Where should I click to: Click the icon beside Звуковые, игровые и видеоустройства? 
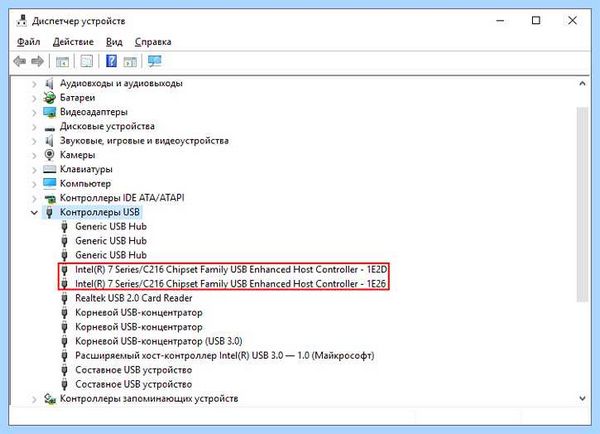click(49, 140)
